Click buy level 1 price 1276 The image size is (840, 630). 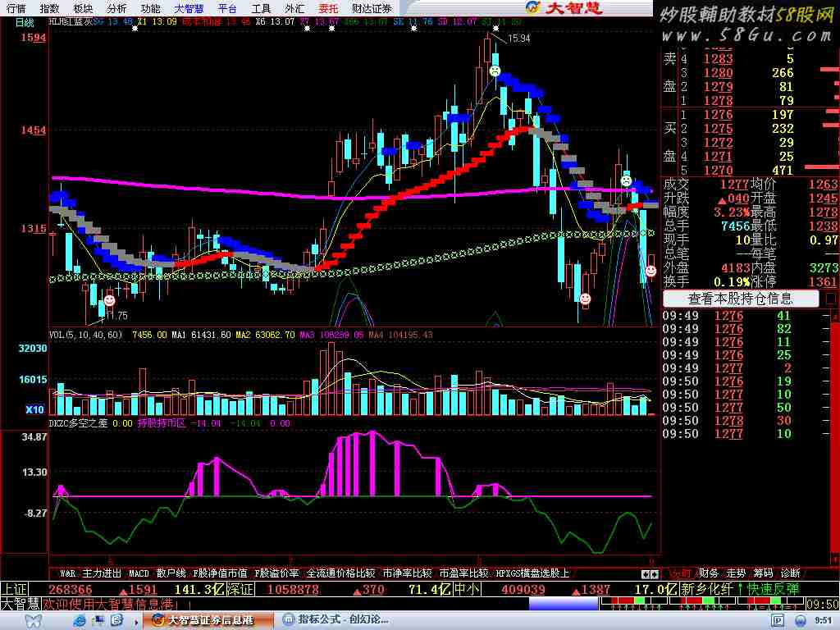tap(718, 115)
